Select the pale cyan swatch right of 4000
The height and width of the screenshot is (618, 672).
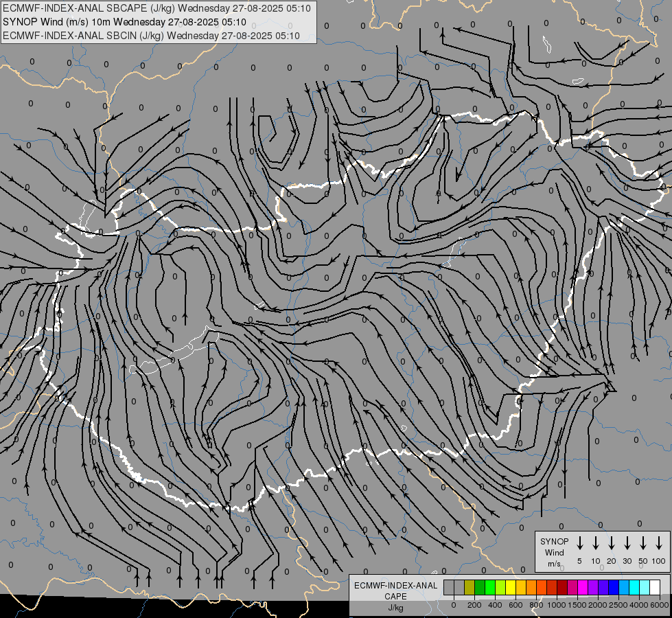pyautogui.click(x=645, y=587)
